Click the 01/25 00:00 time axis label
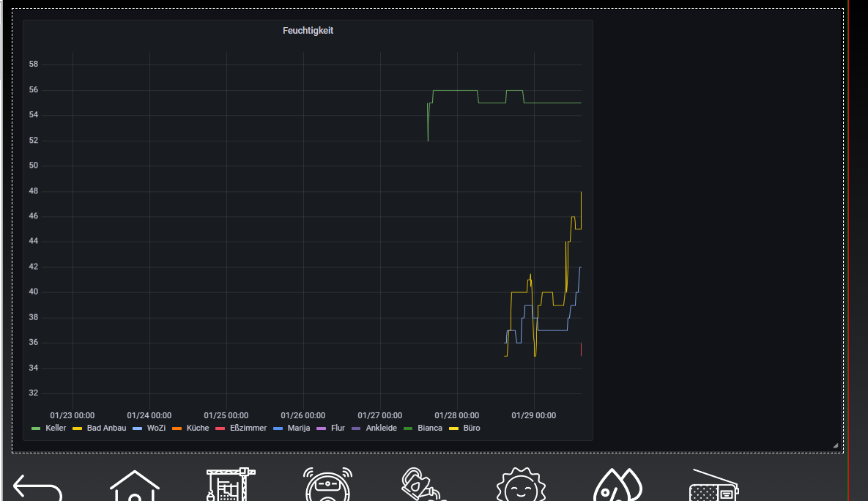Viewport: 868px width, 501px height. pos(226,416)
